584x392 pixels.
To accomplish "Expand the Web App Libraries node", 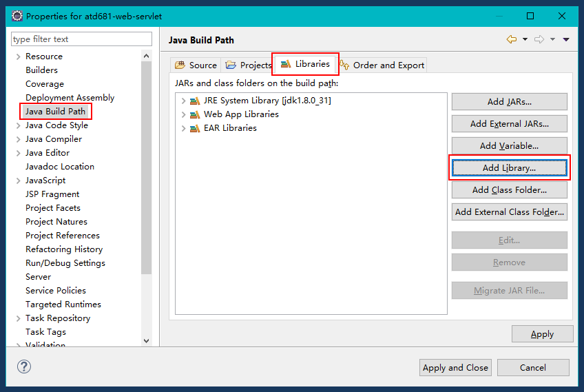I will pyautogui.click(x=183, y=114).
